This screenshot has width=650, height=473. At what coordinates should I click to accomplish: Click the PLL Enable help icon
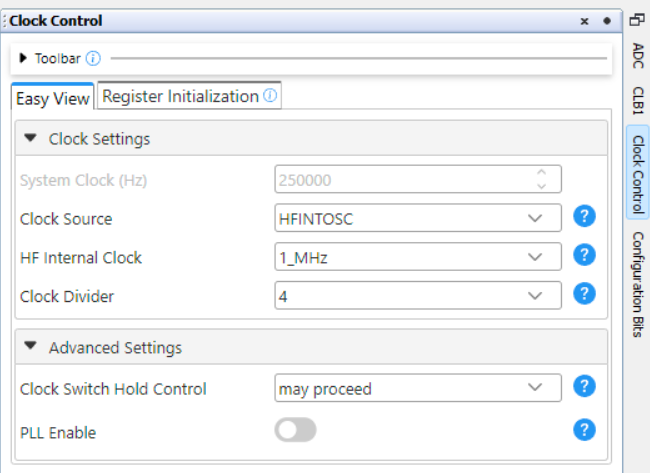tap(584, 429)
